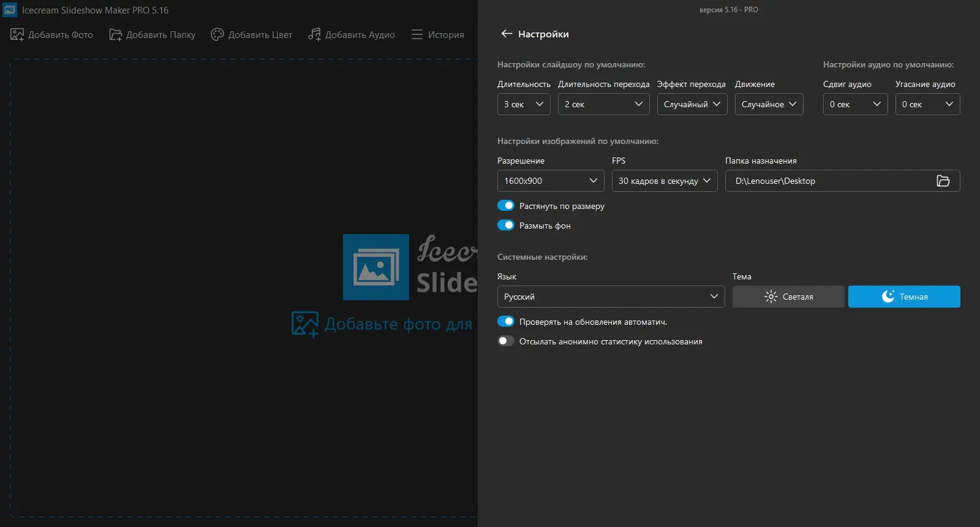The width and height of the screenshot is (980, 527).
Task: Click the Добавить Фото image icon
Action: (x=17, y=34)
